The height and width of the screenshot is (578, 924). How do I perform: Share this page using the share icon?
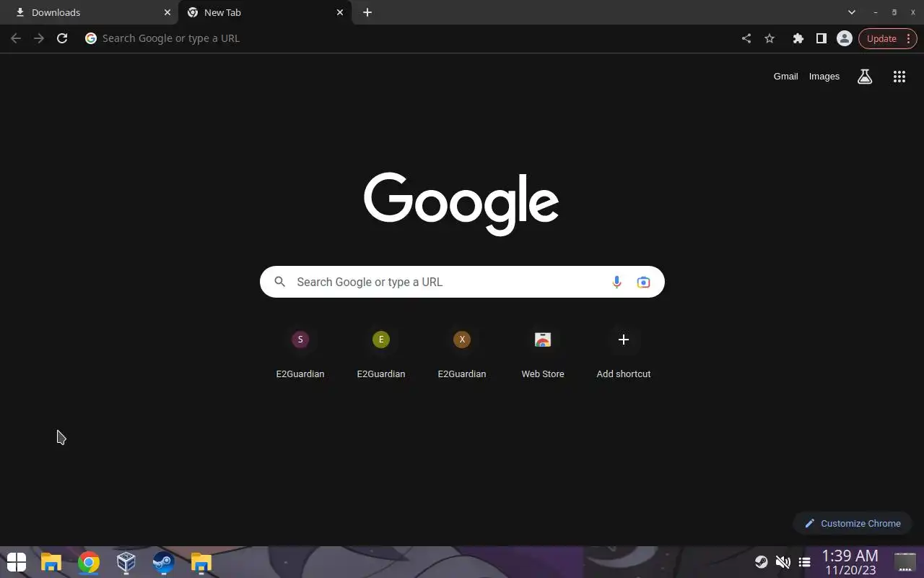[x=746, y=38]
